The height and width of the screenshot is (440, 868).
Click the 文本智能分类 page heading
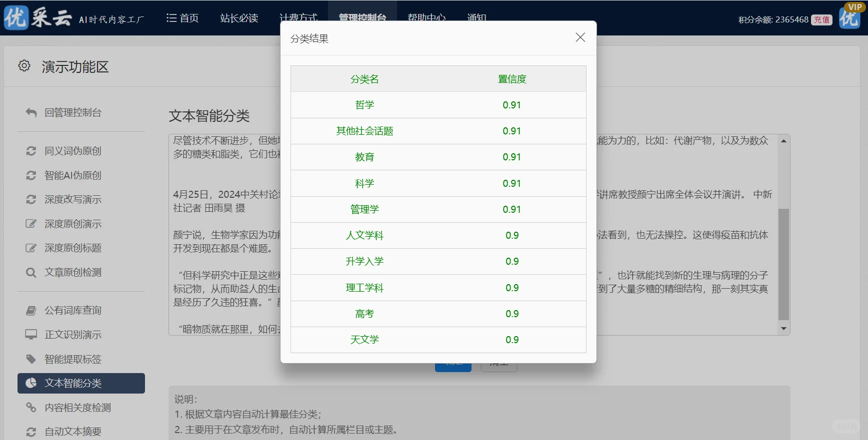pyautogui.click(x=209, y=116)
